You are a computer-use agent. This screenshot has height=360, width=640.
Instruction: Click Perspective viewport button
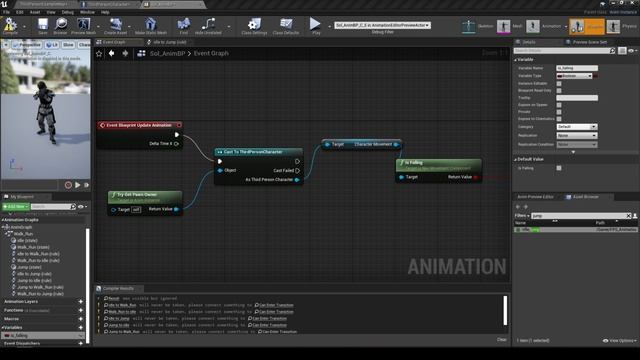pyautogui.click(x=27, y=44)
